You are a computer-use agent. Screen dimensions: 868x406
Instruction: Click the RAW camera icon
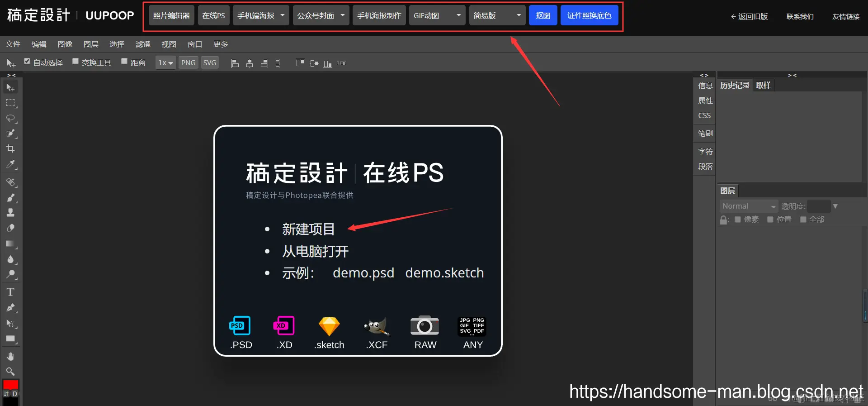(x=425, y=325)
